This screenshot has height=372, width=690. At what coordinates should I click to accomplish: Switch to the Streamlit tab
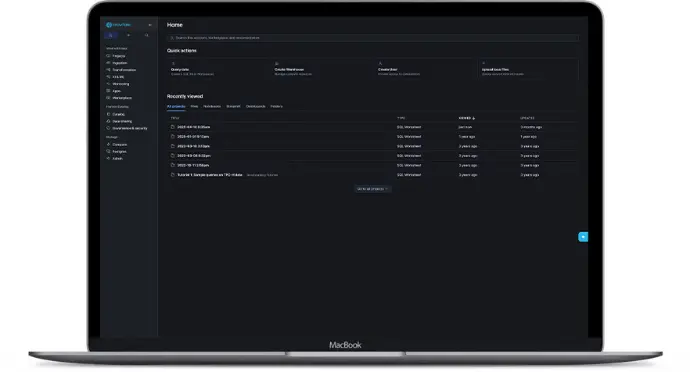pyautogui.click(x=233, y=107)
